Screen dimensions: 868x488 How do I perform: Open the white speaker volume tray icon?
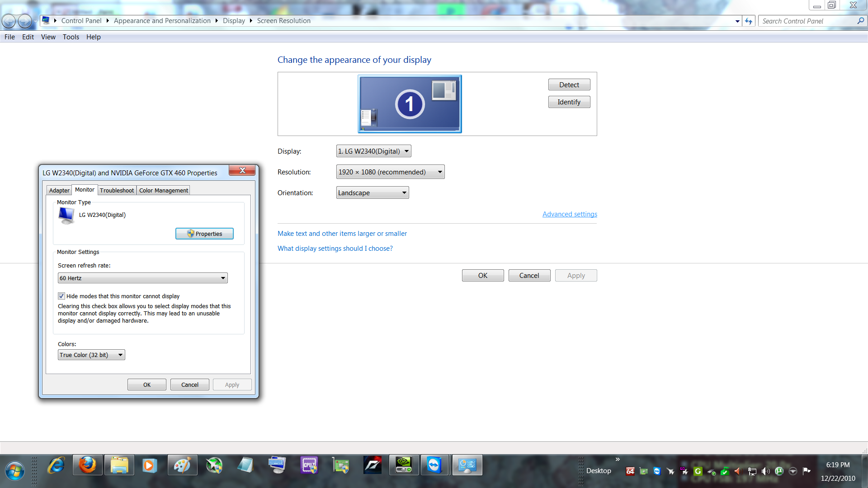765,471
